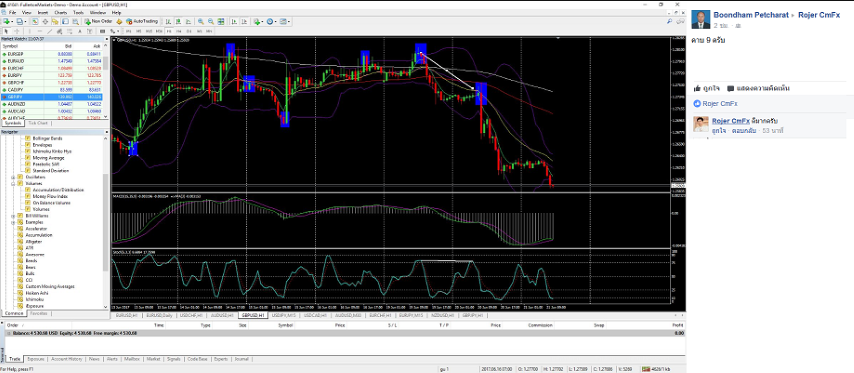Expand the Oscillators folder in Navigator
Screen dimensions: 854x373
coord(13,177)
